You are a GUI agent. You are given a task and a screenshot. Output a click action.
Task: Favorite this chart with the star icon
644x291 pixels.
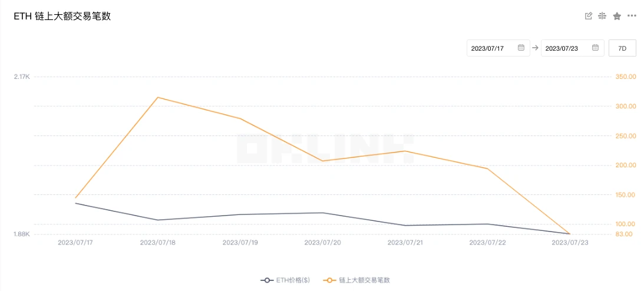[617, 16]
